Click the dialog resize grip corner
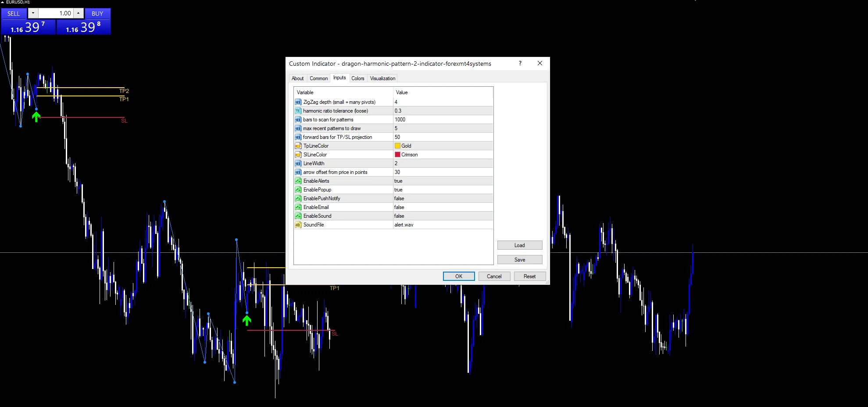The image size is (868, 407). pyautogui.click(x=547, y=283)
